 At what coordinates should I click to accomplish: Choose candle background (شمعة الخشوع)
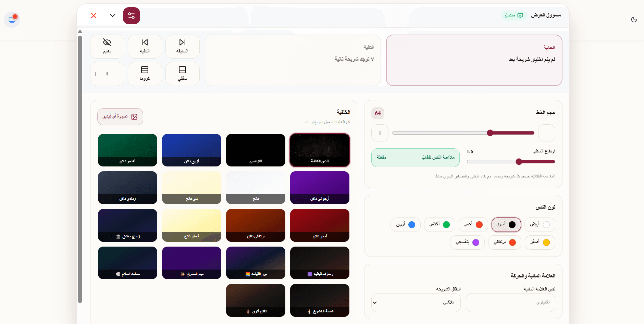coord(320,300)
